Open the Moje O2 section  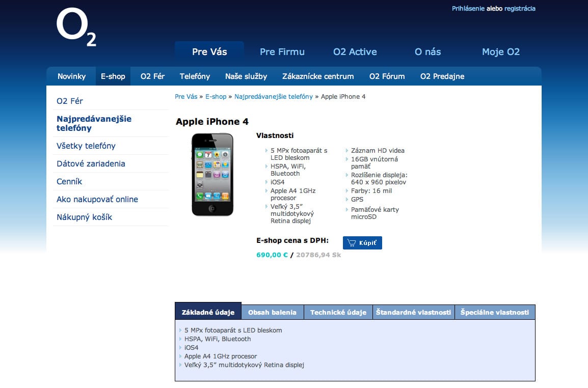click(x=501, y=52)
